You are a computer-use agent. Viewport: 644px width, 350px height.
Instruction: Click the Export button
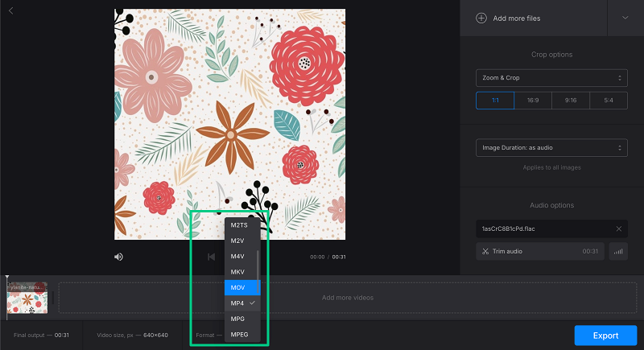click(605, 336)
